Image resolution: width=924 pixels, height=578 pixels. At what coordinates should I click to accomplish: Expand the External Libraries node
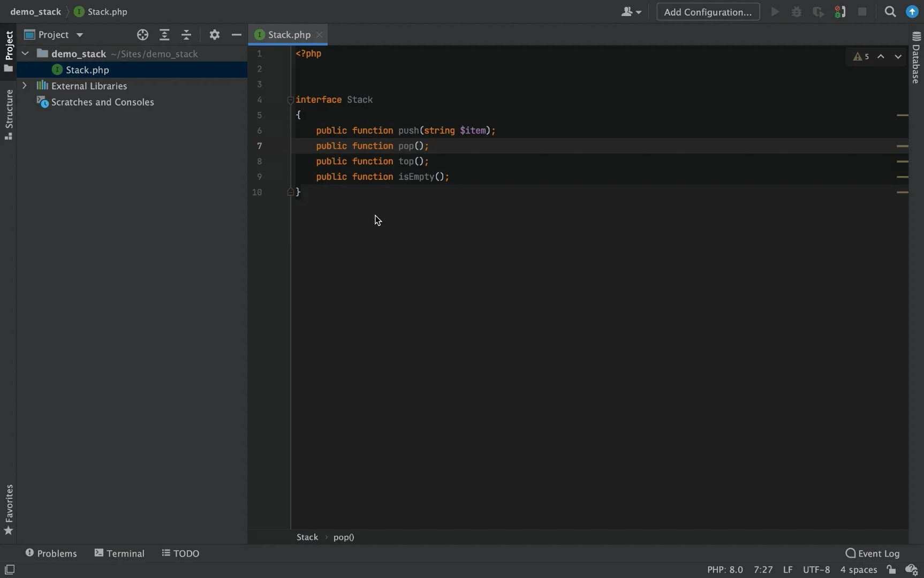click(25, 86)
